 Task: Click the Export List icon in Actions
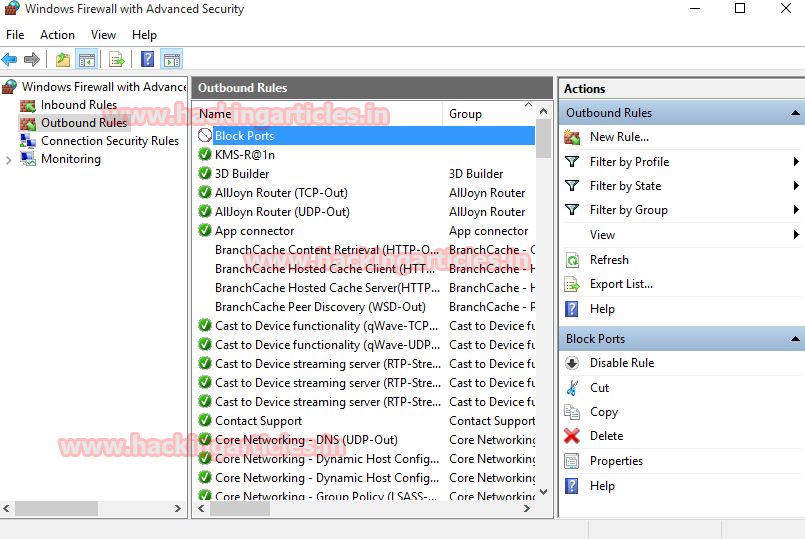coord(572,284)
